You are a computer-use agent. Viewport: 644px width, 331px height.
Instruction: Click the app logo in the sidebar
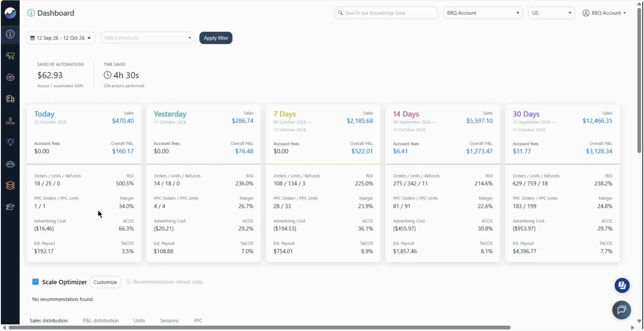[x=10, y=13]
